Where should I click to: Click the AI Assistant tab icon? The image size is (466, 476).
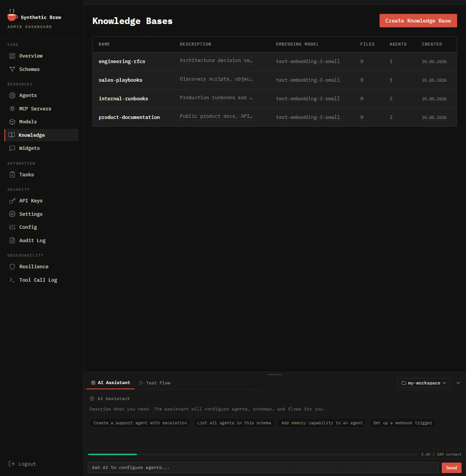pyautogui.click(x=93, y=383)
